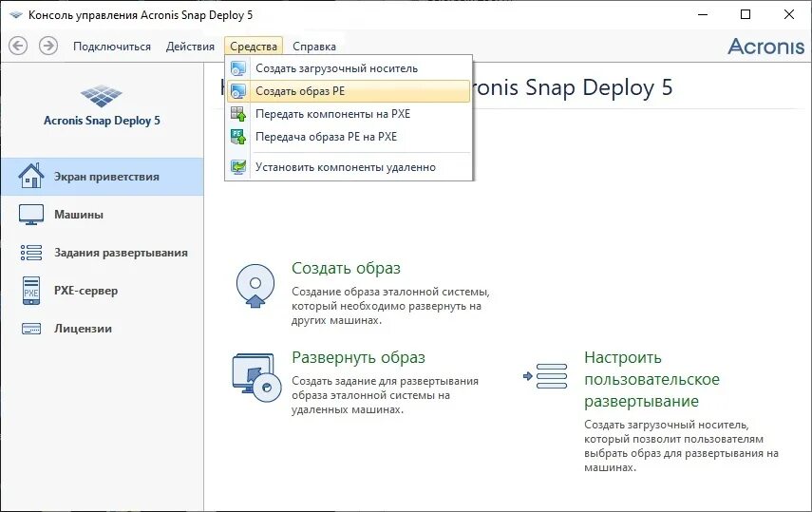Click the disc icon for Создать образ

[x=255, y=286]
